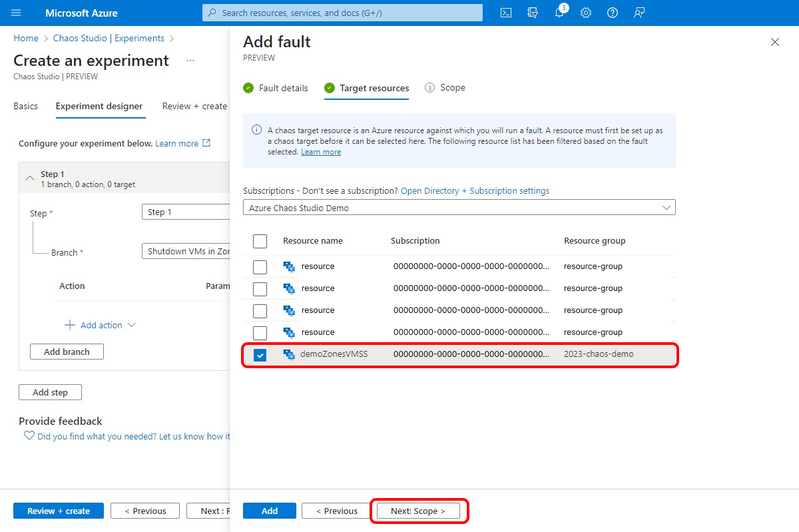Open Directory + Subscription settings link
Screen dimensions: 799x532
475,190
